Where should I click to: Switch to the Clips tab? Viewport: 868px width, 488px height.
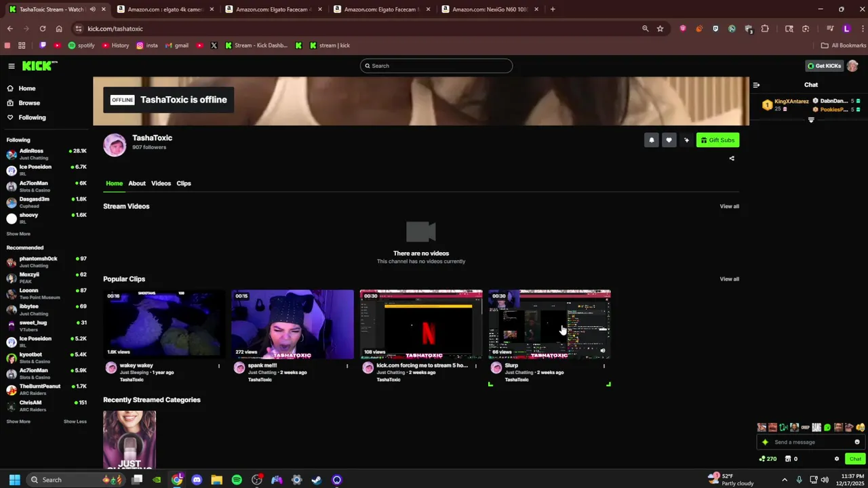[184, 183]
